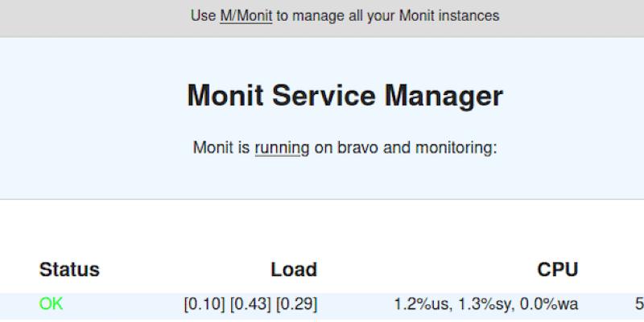The image size is (644, 322).
Task: Click the Load column header
Action: [x=294, y=270]
